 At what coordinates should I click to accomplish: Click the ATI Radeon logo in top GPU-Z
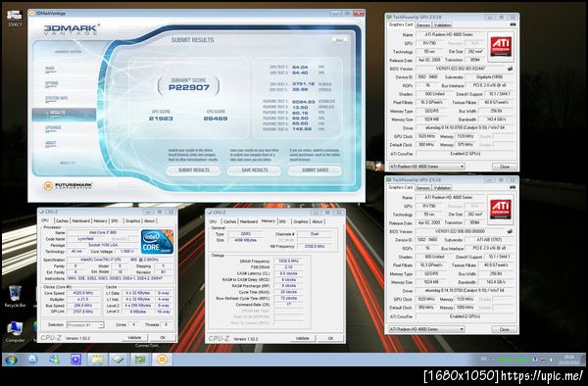pos(501,47)
